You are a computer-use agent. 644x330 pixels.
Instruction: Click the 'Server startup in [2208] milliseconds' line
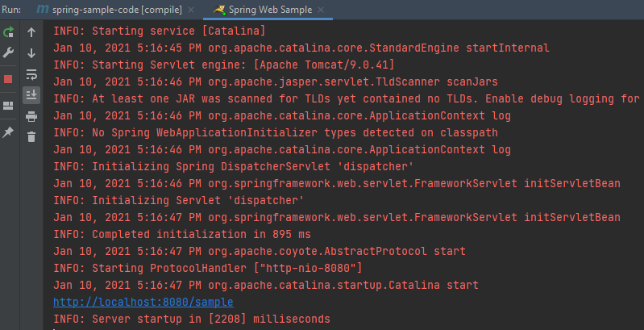(x=191, y=320)
